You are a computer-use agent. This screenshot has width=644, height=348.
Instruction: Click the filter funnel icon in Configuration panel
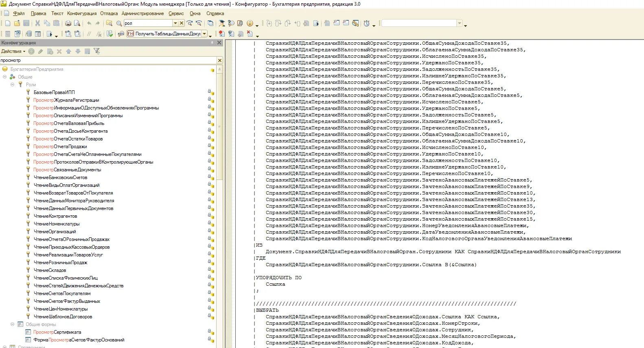point(96,51)
